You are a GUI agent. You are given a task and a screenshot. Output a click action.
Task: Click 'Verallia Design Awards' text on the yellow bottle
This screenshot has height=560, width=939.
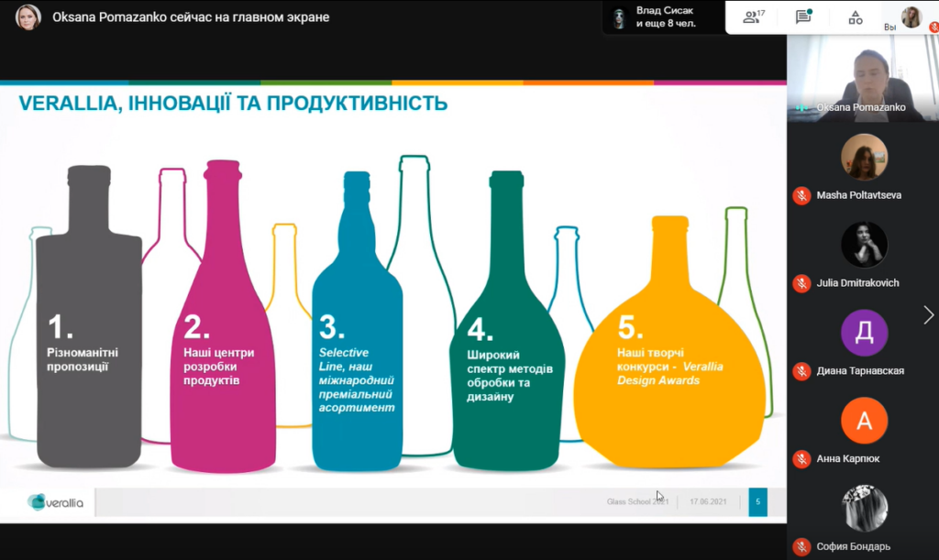(670, 373)
